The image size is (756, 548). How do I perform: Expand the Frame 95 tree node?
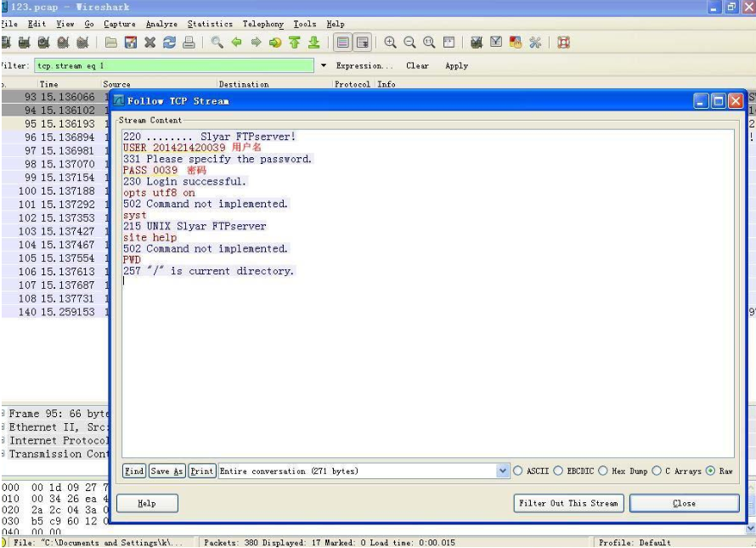point(3,414)
